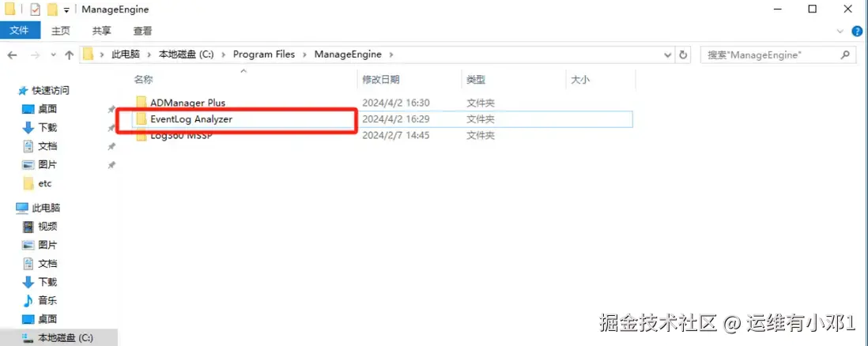This screenshot has height=346, width=868.
Task: Open 桌面 under 此电脑
Action: 47,319
